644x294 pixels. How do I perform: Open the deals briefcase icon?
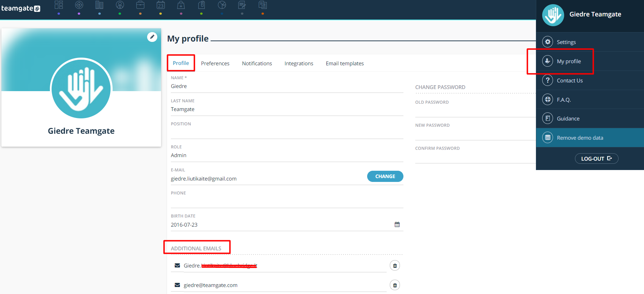click(140, 5)
